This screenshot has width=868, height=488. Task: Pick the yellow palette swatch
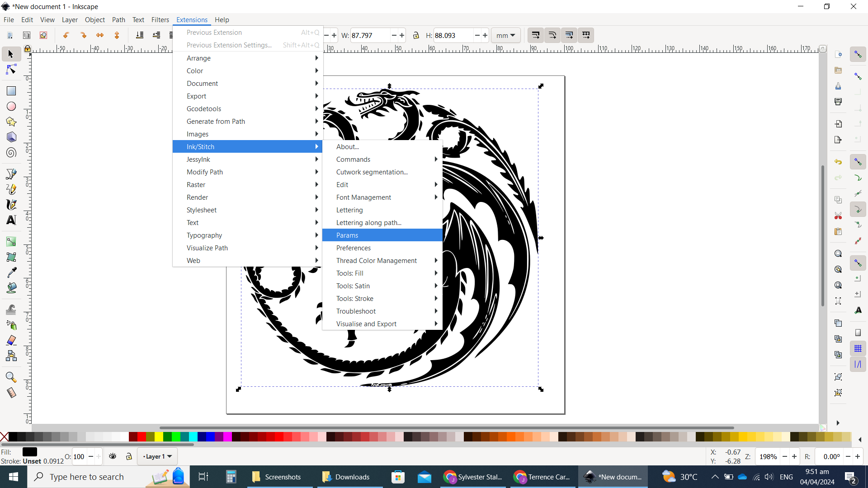point(159,436)
